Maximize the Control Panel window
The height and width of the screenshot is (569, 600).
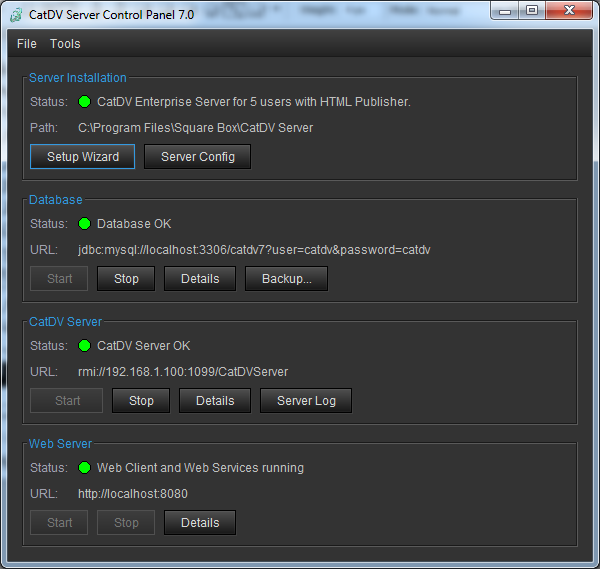pos(532,10)
